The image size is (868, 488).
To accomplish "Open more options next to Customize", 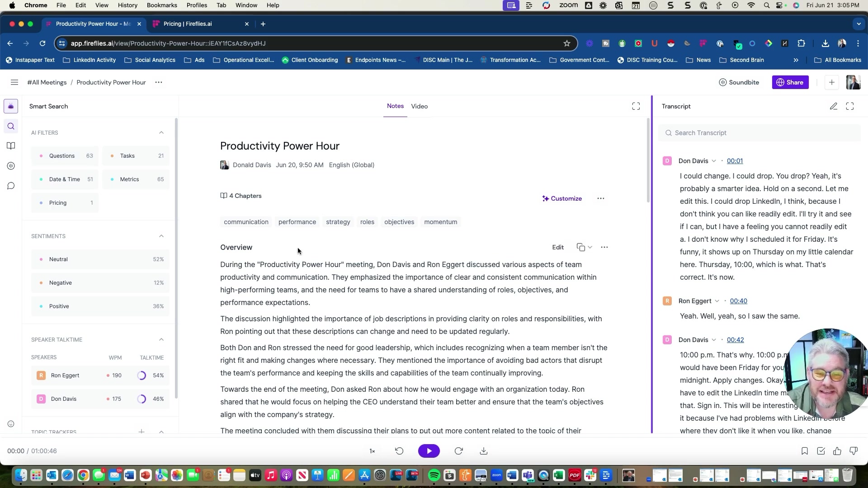I will pyautogui.click(x=600, y=198).
